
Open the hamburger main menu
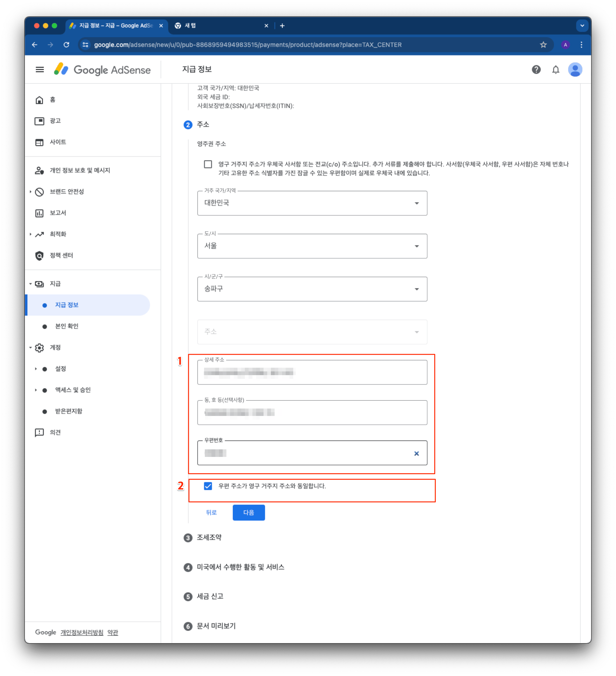[39, 70]
